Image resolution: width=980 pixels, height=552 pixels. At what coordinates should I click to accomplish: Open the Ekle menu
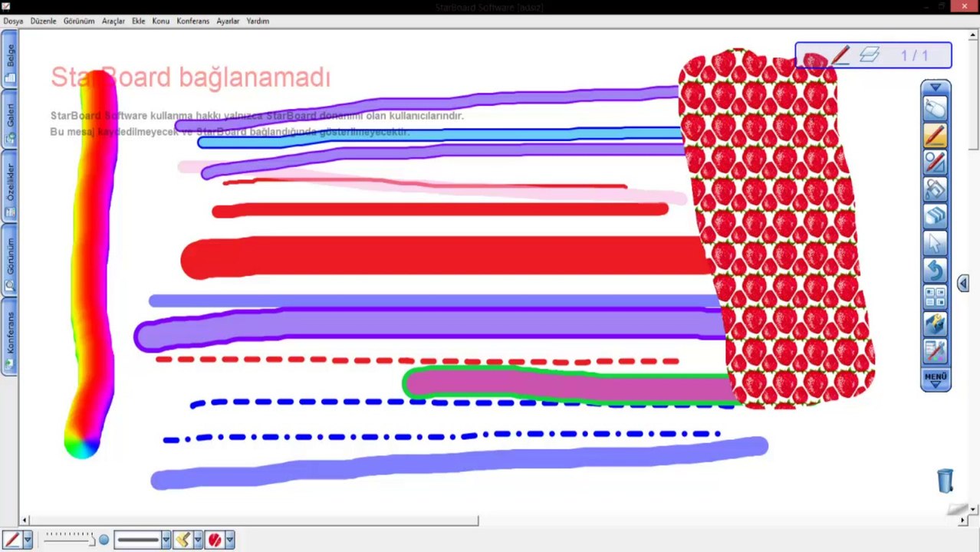[x=139, y=21]
